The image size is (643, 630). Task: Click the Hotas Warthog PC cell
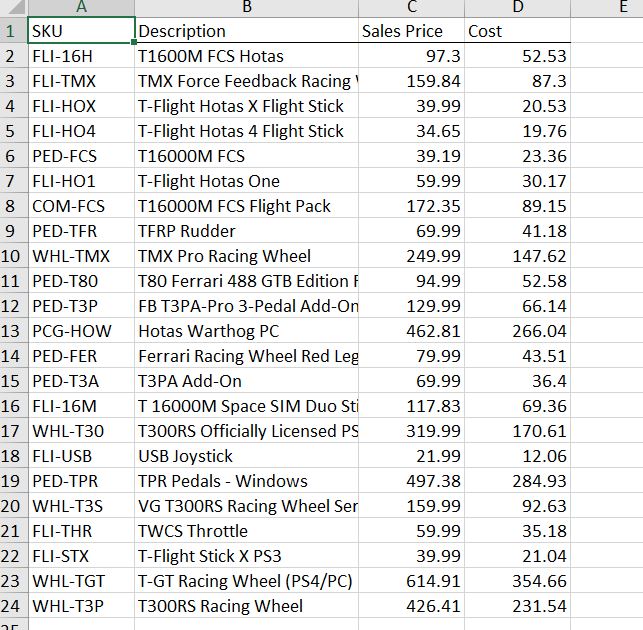pyautogui.click(x=246, y=331)
